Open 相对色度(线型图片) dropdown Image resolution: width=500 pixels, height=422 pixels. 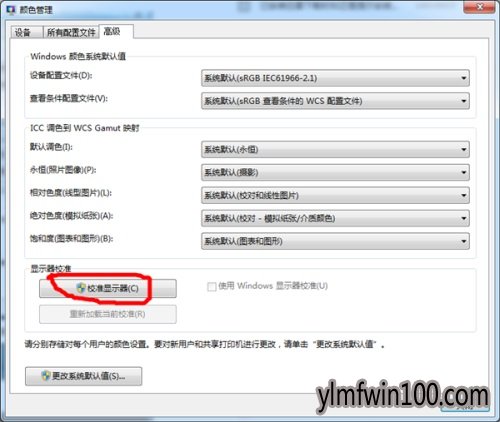coord(335,195)
